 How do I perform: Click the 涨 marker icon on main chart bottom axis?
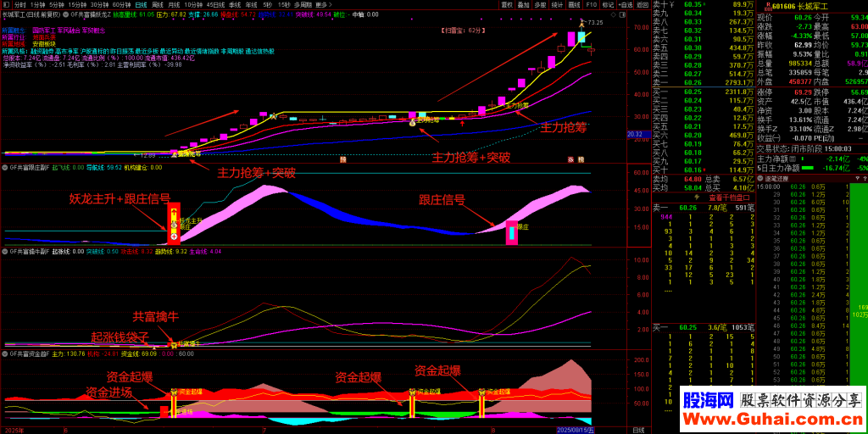click(x=569, y=159)
